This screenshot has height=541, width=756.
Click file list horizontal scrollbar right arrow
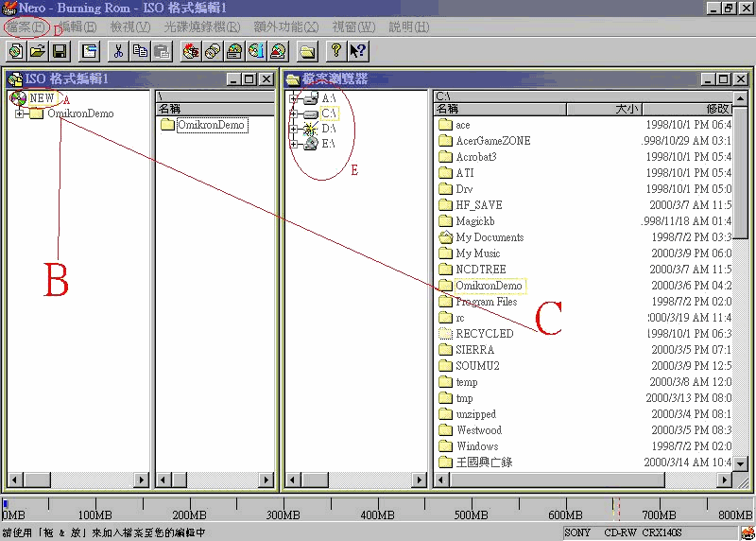coord(724,480)
